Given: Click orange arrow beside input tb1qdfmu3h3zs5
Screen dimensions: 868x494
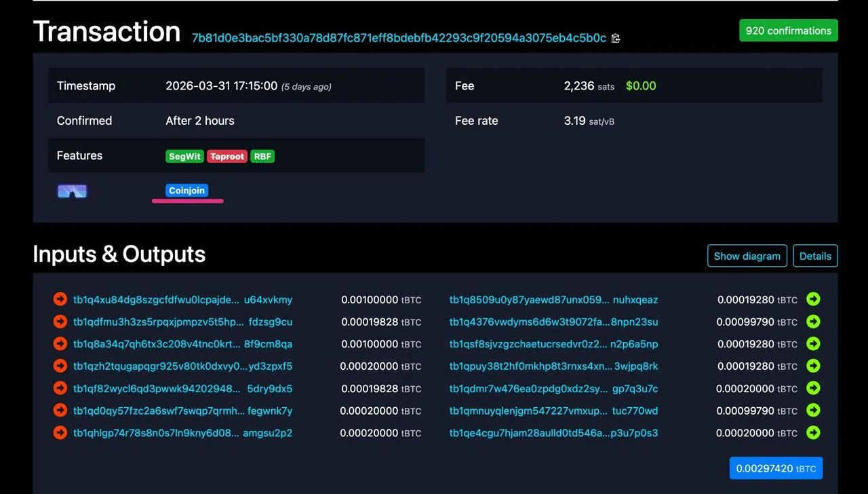Looking at the screenshot, I should 60,322.
